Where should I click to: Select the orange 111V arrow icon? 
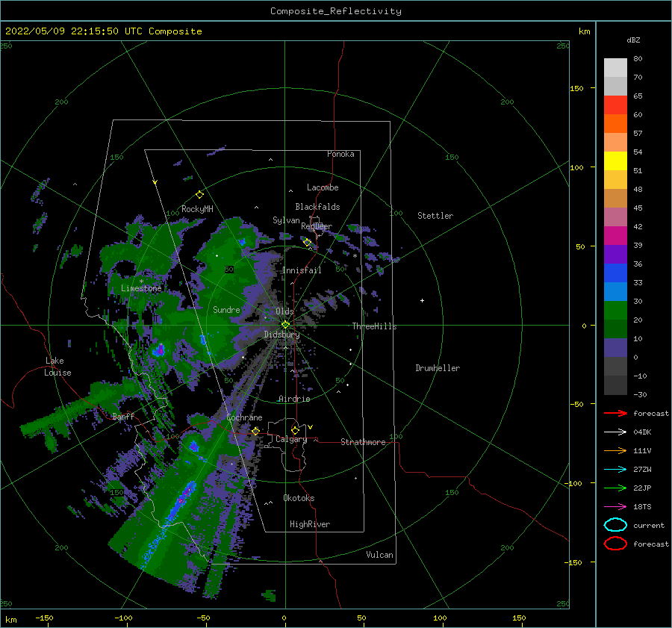[x=615, y=450]
